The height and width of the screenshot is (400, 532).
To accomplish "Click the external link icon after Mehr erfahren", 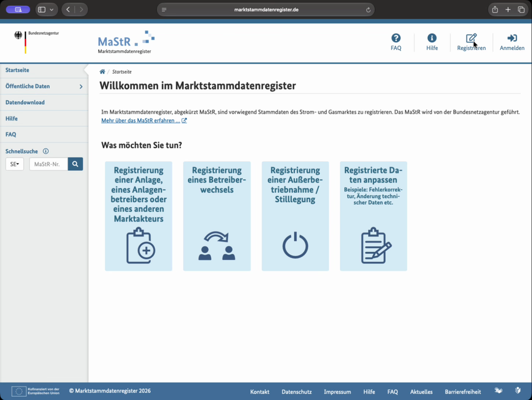I will (184, 120).
